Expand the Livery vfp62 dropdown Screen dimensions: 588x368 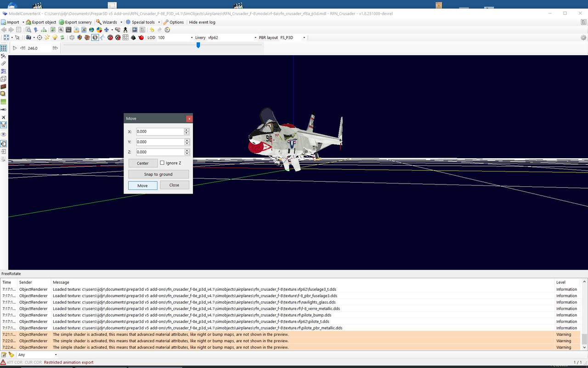[255, 38]
